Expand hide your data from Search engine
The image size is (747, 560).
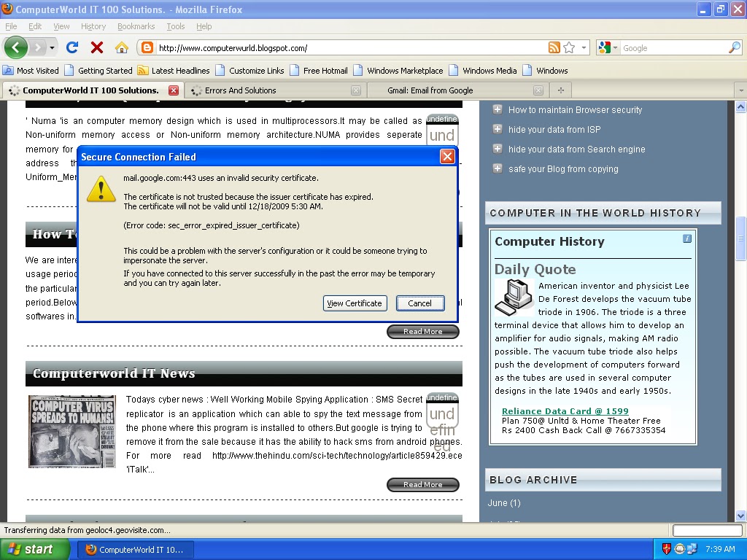tap(498, 149)
